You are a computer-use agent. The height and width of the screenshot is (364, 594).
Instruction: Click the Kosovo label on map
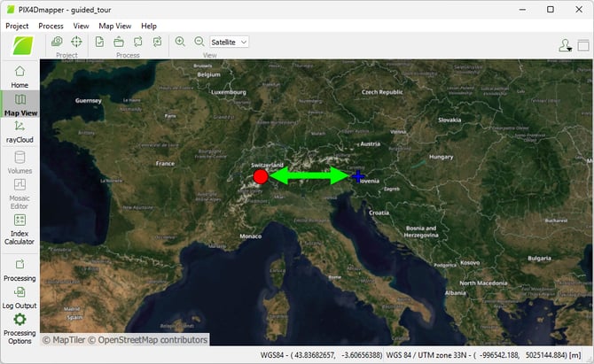470,263
